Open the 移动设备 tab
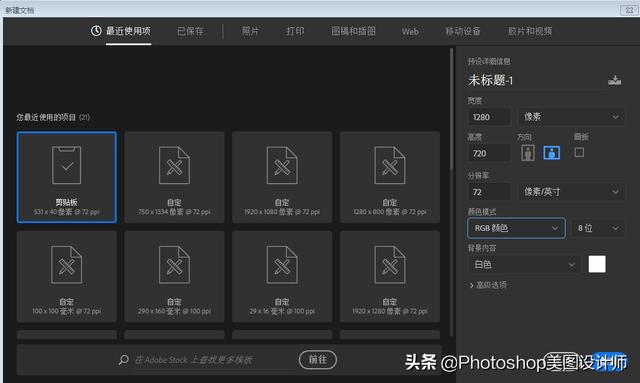 (x=463, y=31)
